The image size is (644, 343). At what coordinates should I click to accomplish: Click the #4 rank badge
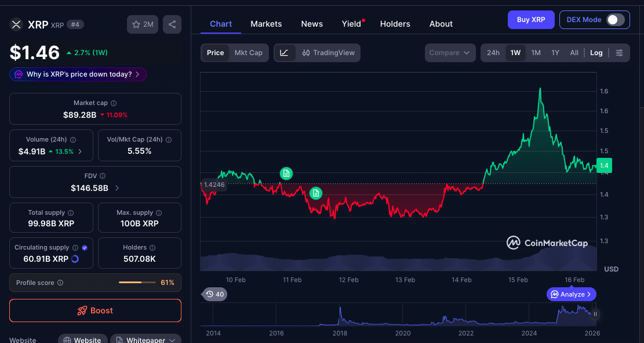pos(75,25)
